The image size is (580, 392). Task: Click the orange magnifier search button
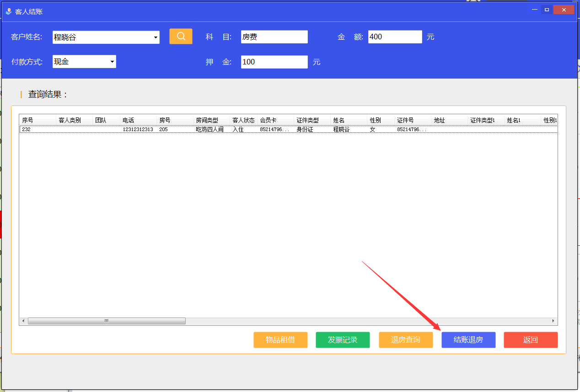pyautogui.click(x=181, y=37)
